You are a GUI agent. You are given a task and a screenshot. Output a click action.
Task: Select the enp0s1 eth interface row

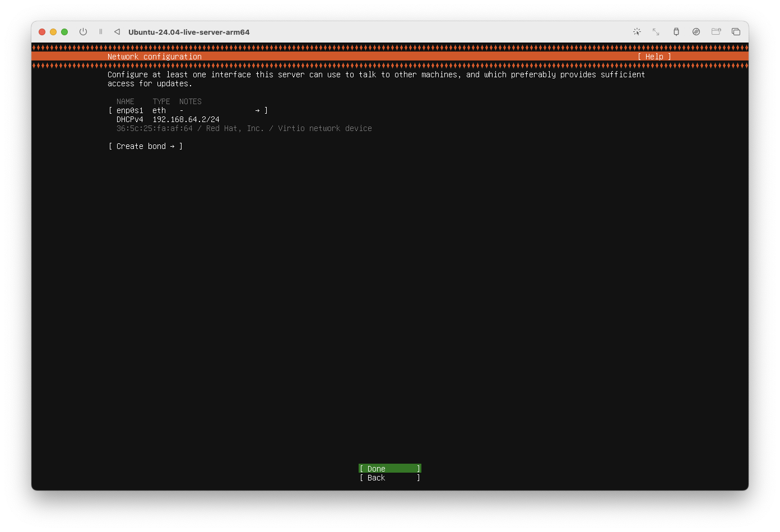188,110
